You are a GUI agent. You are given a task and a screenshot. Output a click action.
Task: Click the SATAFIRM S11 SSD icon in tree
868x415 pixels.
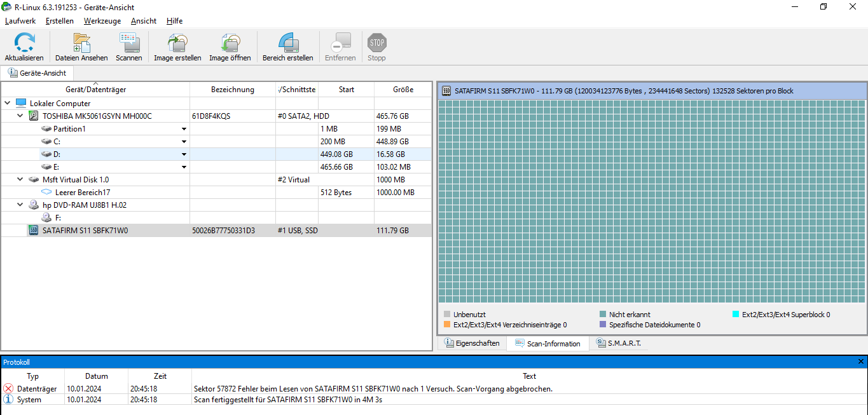click(34, 230)
